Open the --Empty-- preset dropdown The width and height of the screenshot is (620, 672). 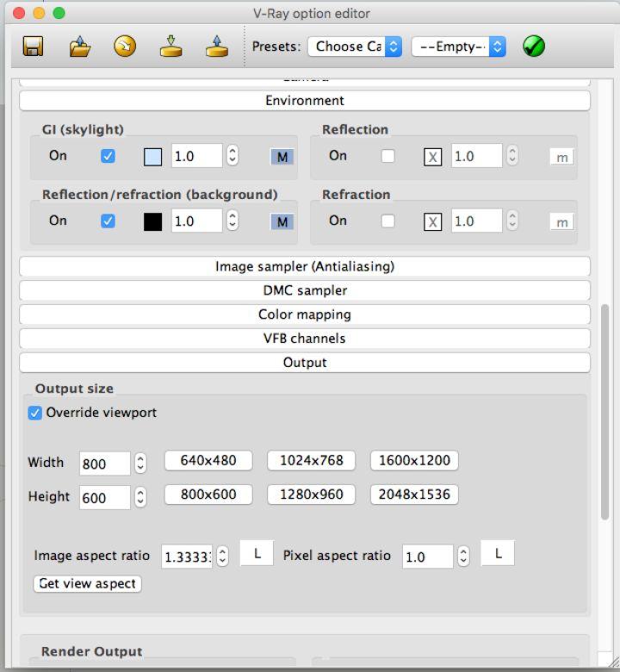pos(458,47)
